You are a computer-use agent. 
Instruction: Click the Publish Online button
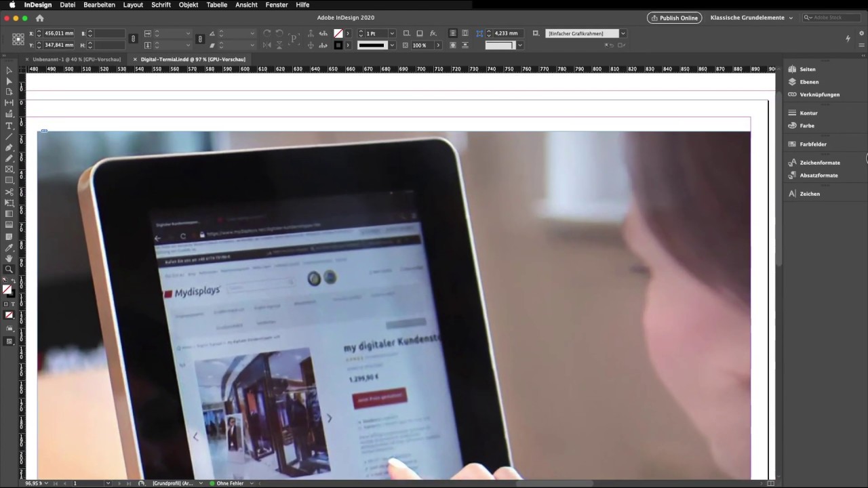coord(674,18)
